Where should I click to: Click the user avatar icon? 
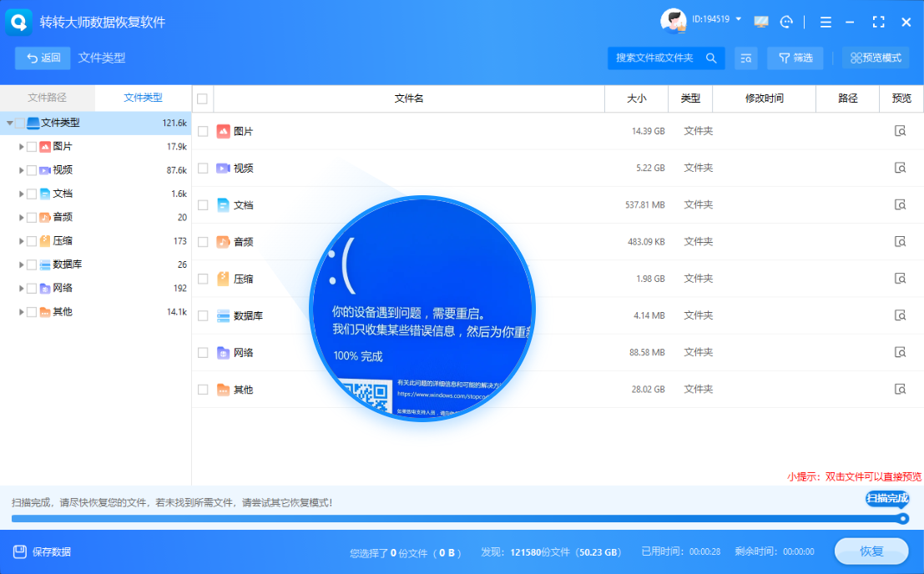[673, 21]
